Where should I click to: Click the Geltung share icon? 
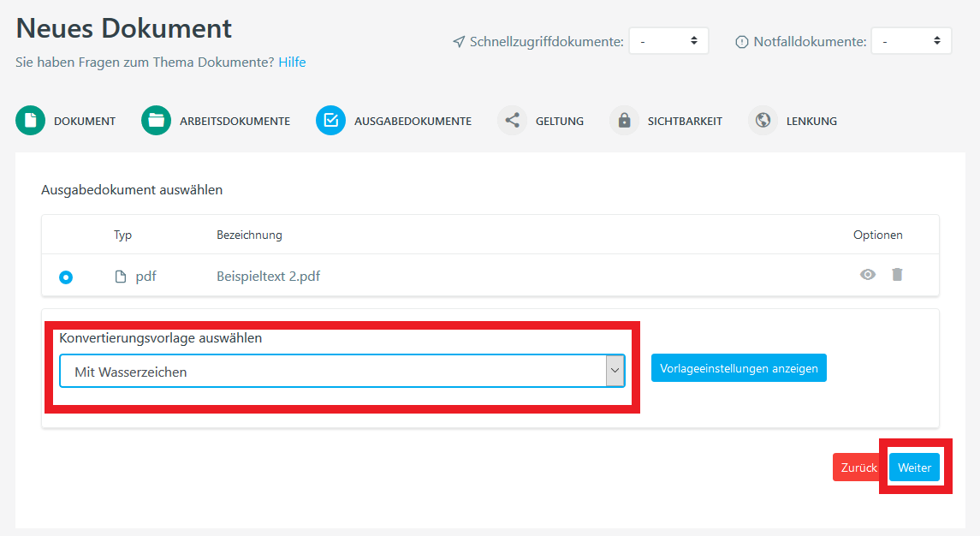pyautogui.click(x=512, y=121)
